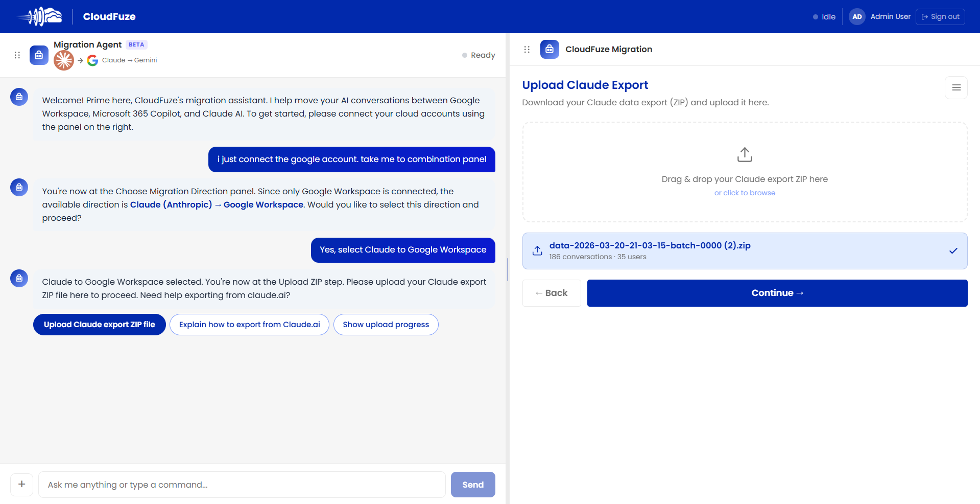Image resolution: width=980 pixels, height=504 pixels.
Task: Click Upload Claude export ZIP file button
Action: [100, 325]
